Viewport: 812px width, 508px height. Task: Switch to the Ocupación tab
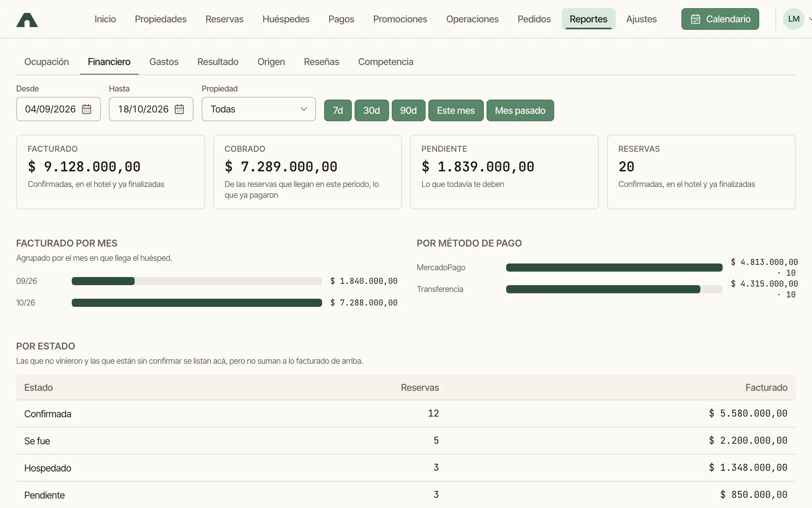pos(47,62)
